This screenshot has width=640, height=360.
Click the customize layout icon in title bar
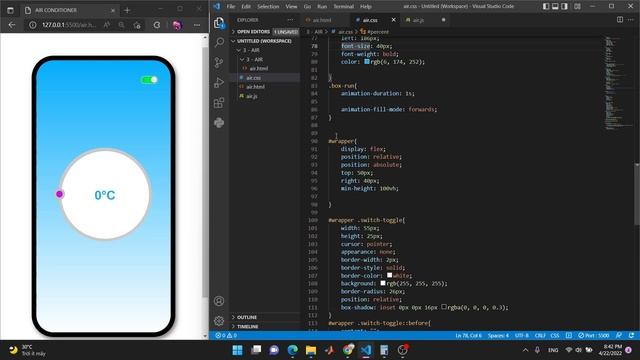coord(577,7)
